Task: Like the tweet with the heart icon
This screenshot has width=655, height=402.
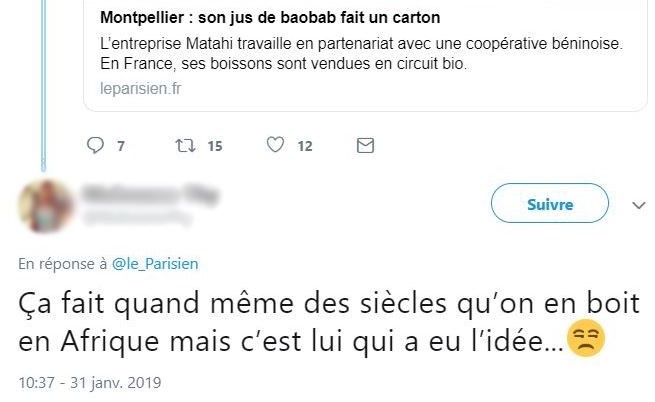Action: pyautogui.click(x=276, y=146)
